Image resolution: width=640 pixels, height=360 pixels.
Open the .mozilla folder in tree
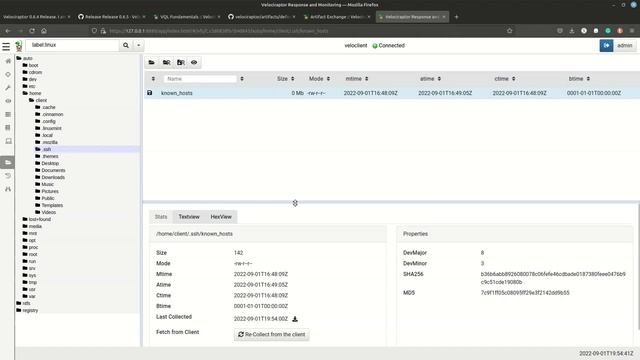point(49,142)
